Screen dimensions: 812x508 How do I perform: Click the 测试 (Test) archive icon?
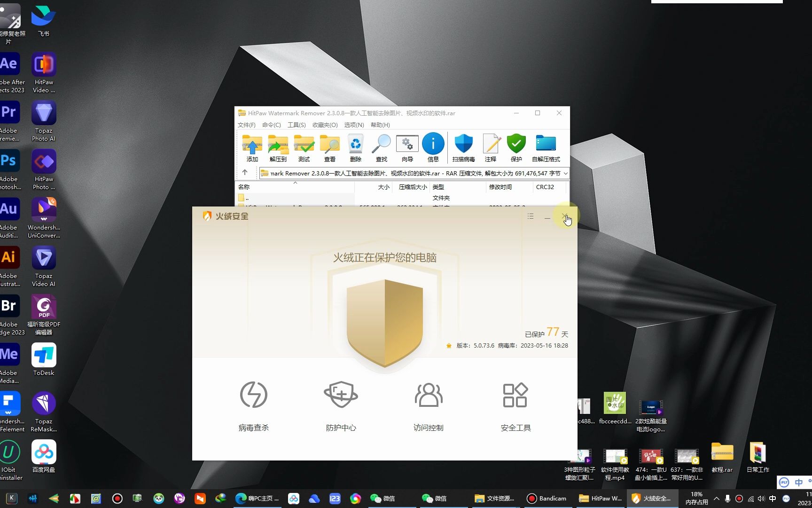(304, 148)
